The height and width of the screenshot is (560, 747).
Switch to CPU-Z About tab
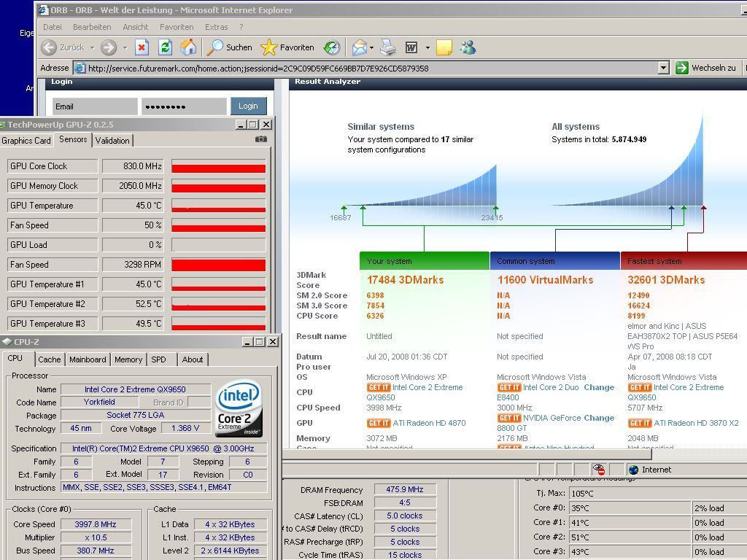click(x=193, y=359)
